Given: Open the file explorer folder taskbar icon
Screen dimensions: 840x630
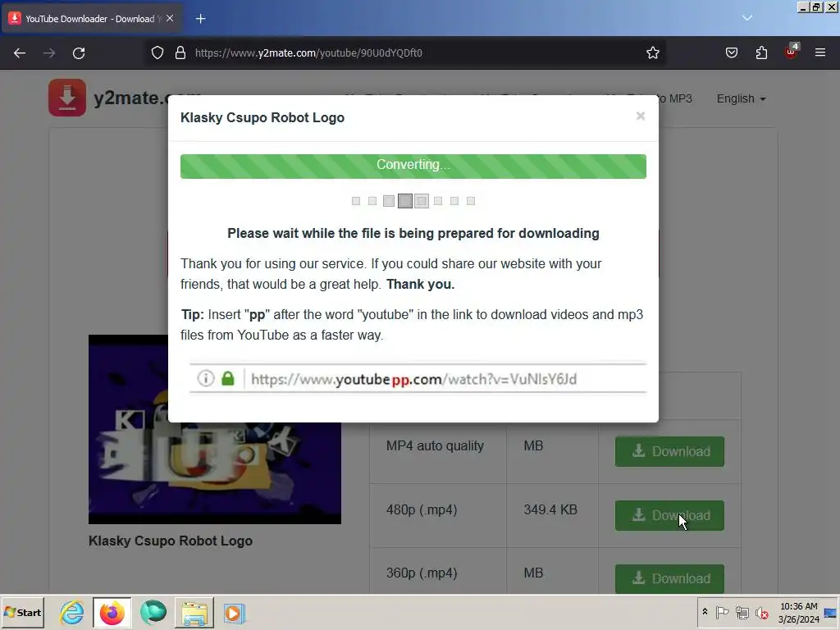Looking at the screenshot, I should [194, 612].
